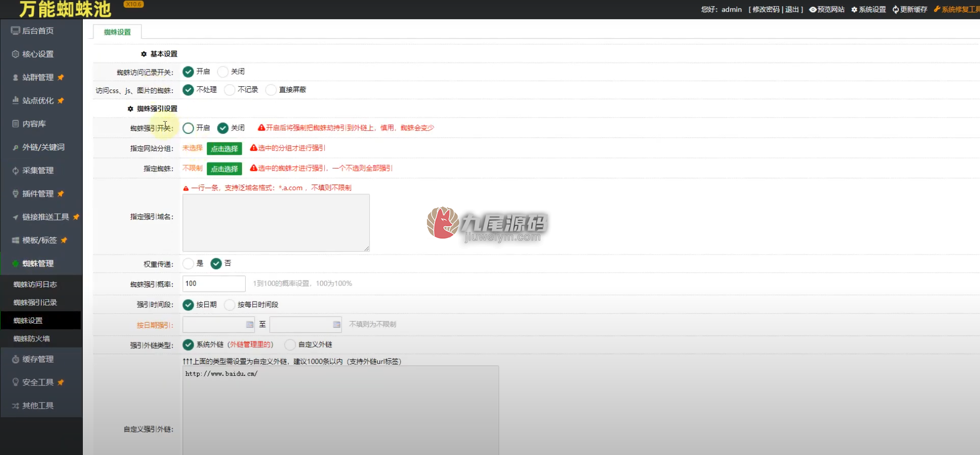
Task: Click the star pin next to 站点优化
Action: pos(61,101)
